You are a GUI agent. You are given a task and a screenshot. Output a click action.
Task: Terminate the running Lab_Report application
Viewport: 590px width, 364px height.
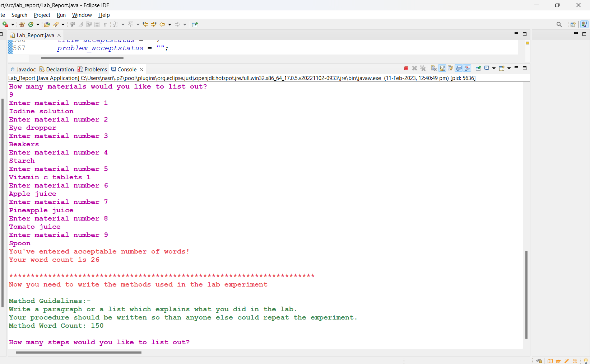(x=406, y=68)
